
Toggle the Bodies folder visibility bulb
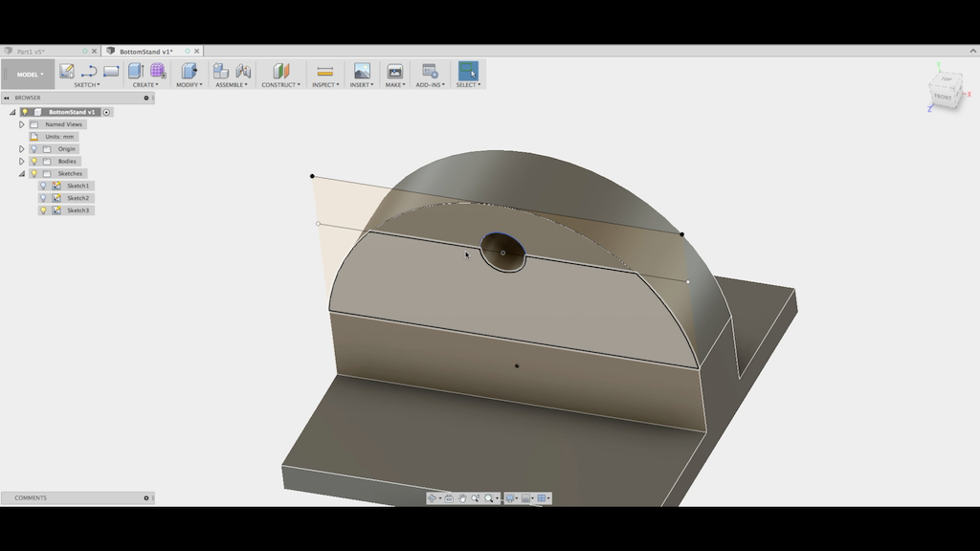(x=33, y=162)
